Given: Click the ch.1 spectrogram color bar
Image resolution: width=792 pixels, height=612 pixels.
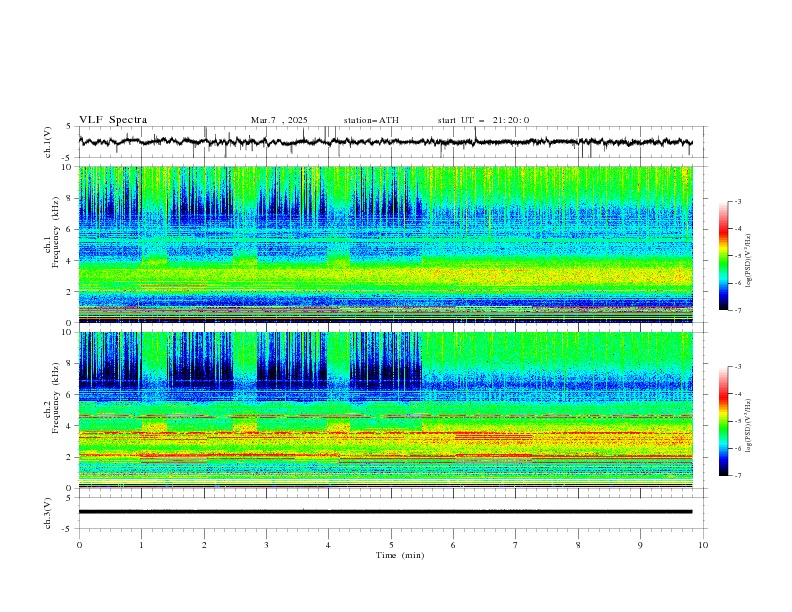Looking at the screenshot, I should coord(724,256).
